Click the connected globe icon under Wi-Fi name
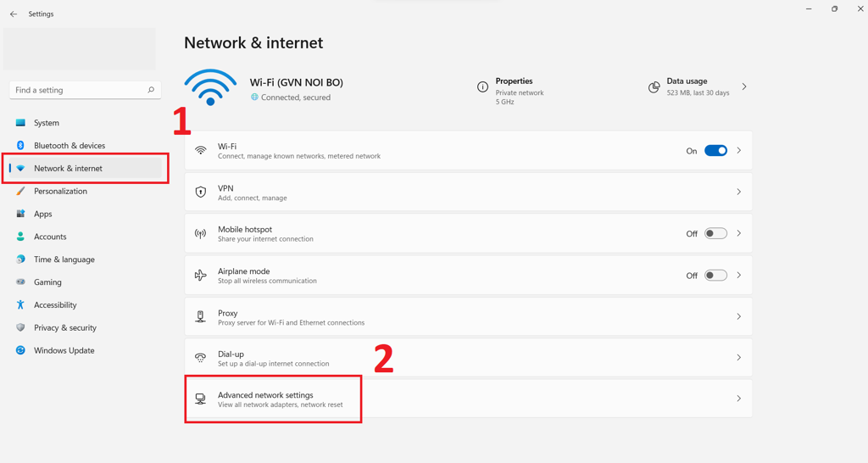 click(x=254, y=97)
